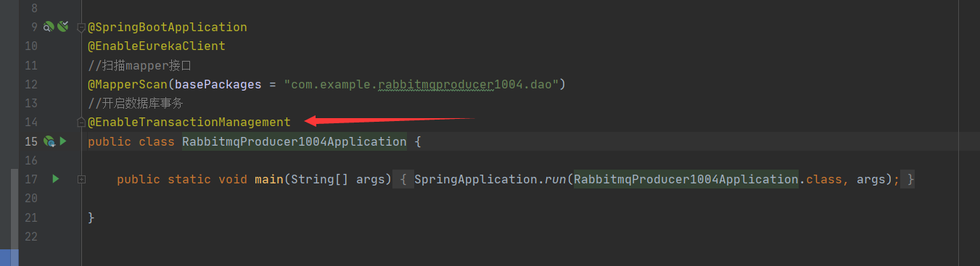Click line number 20 in the gutter

click(30, 198)
